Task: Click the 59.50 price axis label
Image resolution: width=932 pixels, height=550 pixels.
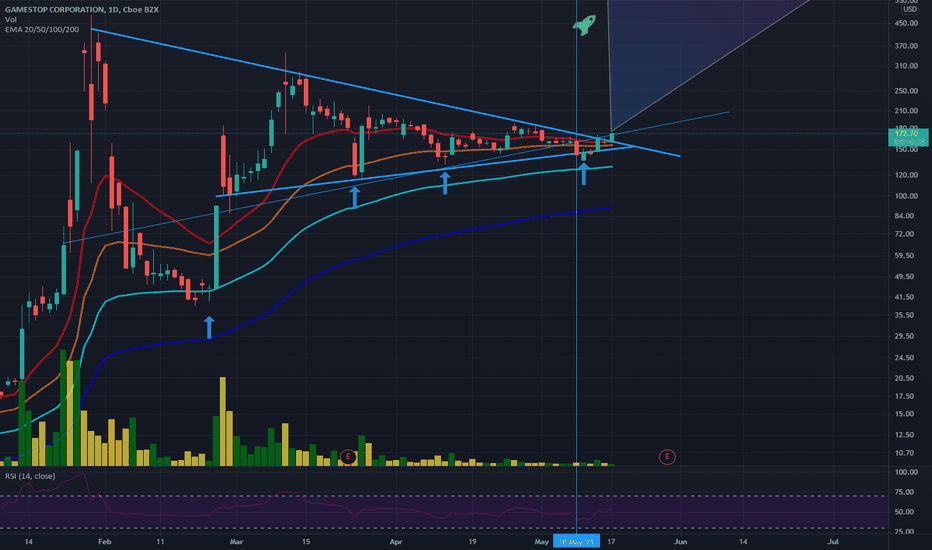Action: [x=906, y=256]
